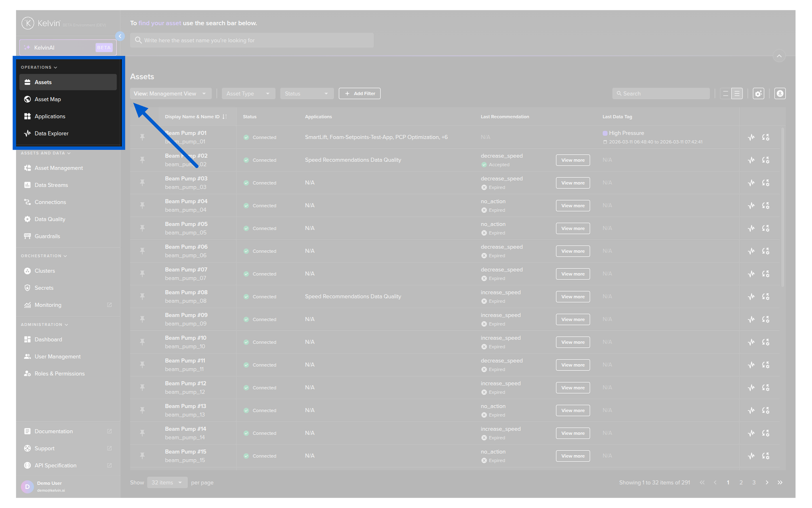Navigate to Data Explorer menu item

pyautogui.click(x=51, y=133)
